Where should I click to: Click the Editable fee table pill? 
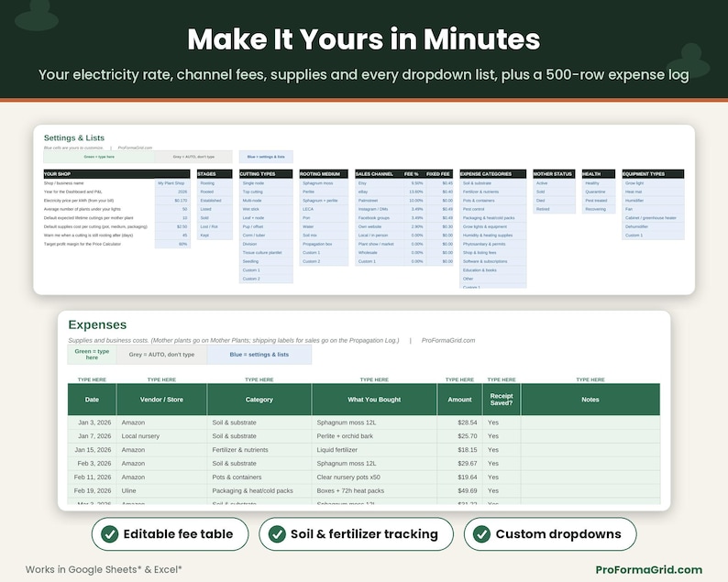pyautogui.click(x=170, y=534)
